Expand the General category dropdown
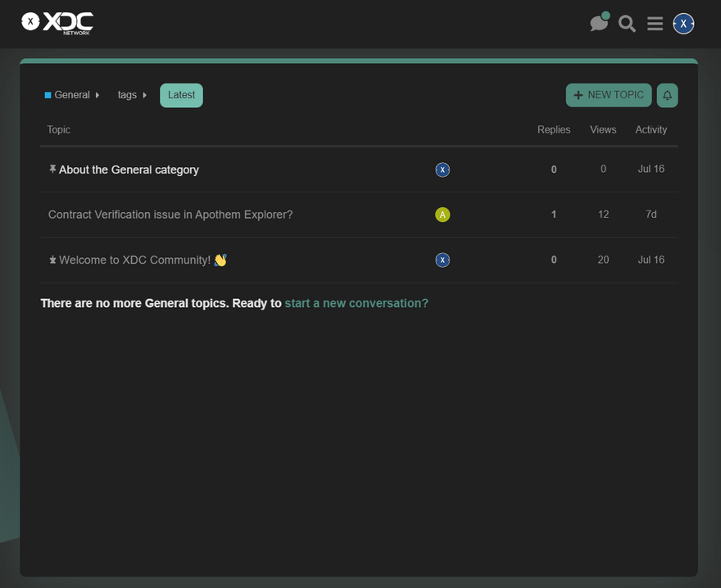The height and width of the screenshot is (588, 721). click(72, 95)
